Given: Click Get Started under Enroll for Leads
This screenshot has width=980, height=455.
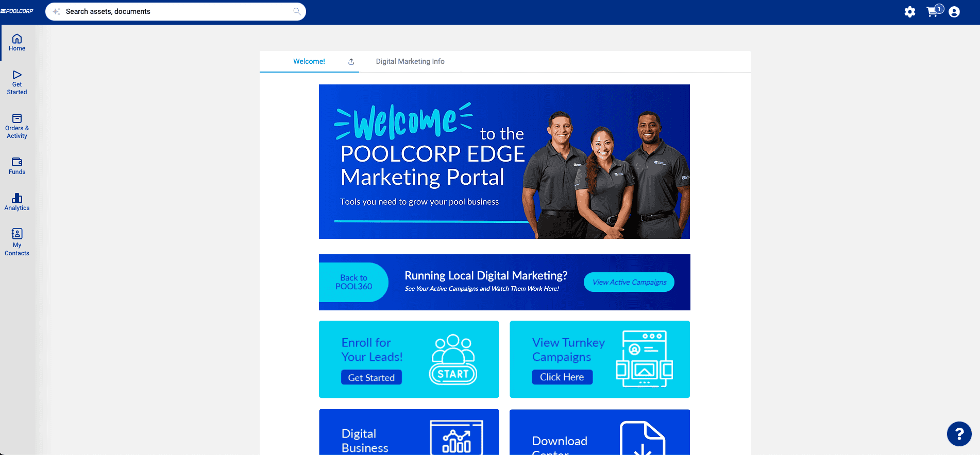Looking at the screenshot, I should point(371,377).
